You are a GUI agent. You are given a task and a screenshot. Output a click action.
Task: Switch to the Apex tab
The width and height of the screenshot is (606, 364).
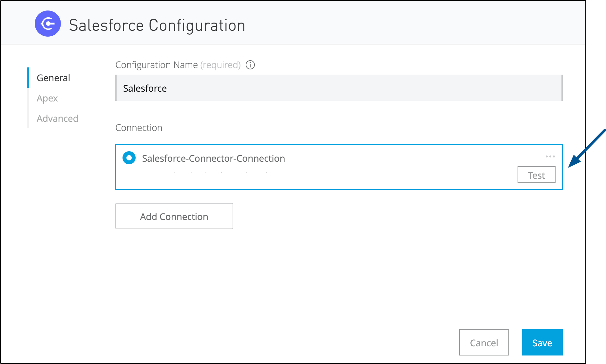point(47,98)
